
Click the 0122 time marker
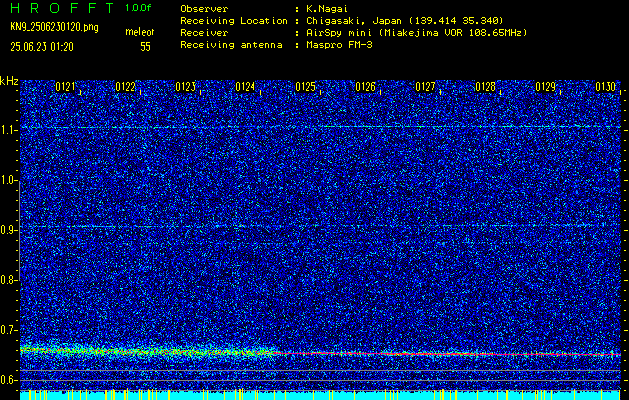(x=125, y=87)
